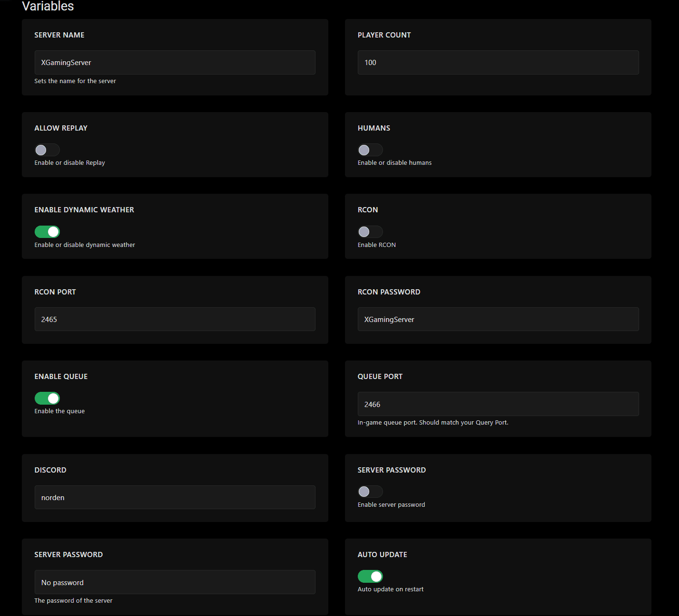Click the Server Name input containing XGamingServer
Image resolution: width=679 pixels, height=616 pixels.
tap(174, 62)
